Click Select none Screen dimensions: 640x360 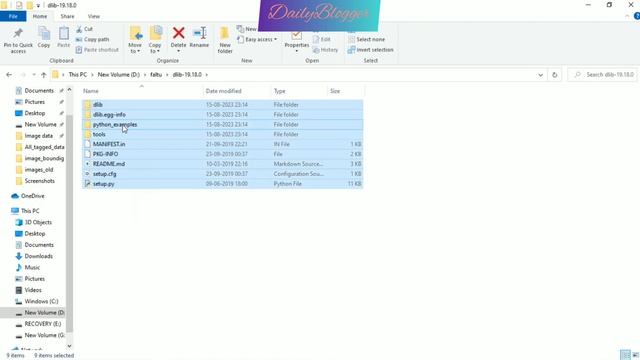coord(366,40)
